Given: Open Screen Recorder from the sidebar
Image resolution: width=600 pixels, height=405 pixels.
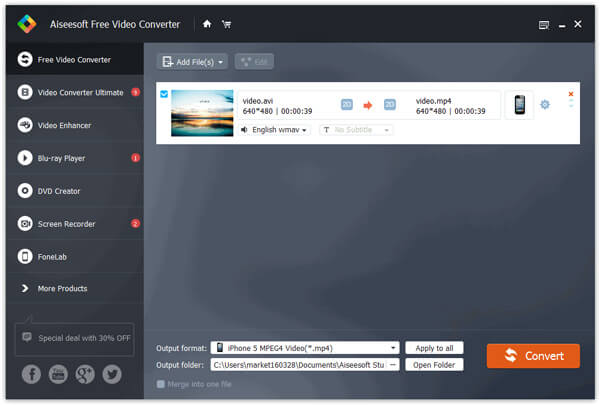Looking at the screenshot, I should pos(72,223).
